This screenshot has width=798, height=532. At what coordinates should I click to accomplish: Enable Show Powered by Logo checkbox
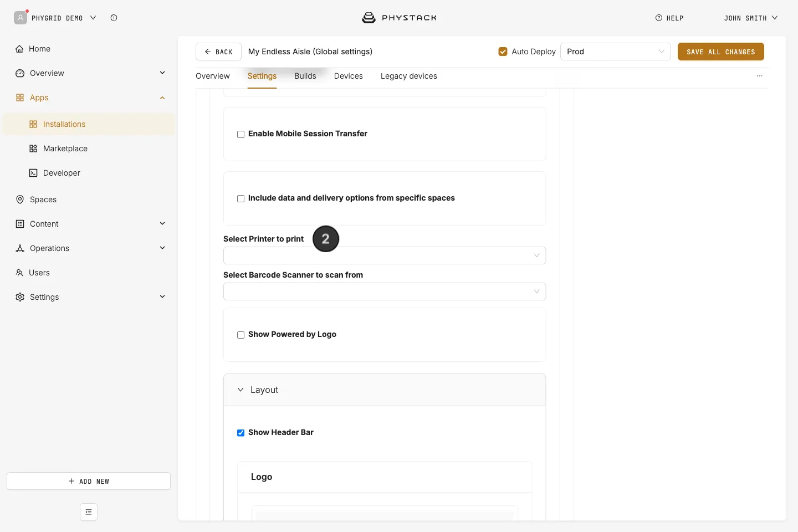click(241, 335)
